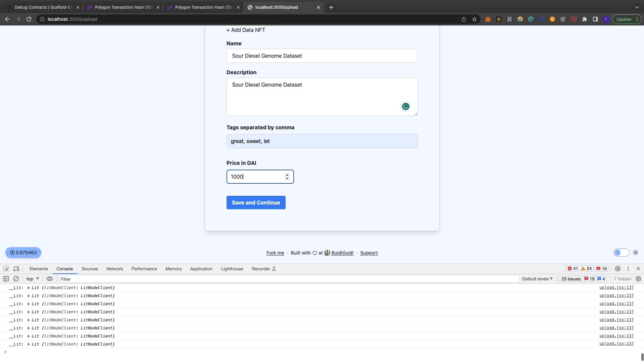Open the DevTools settings gear
Screen dimensions: 644x361
(x=618, y=269)
